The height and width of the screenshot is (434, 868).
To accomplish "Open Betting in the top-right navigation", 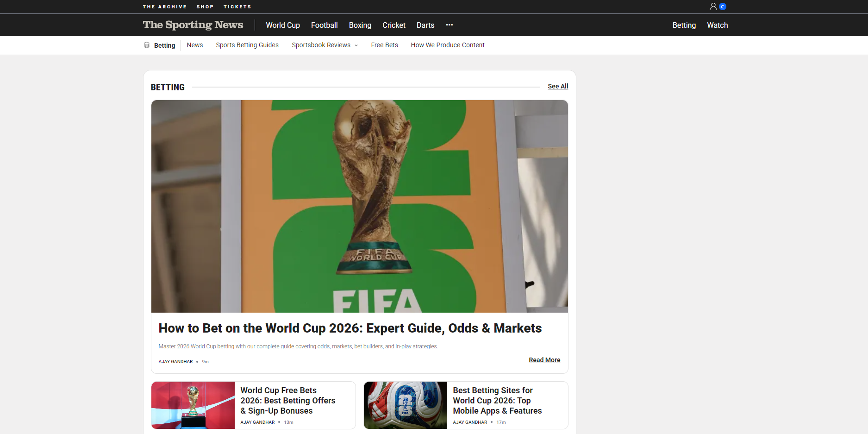I will coord(684,25).
